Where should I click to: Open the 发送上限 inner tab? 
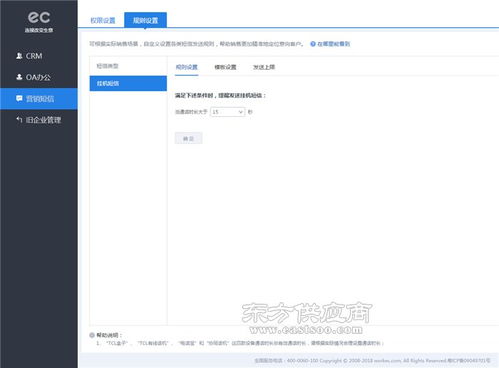pos(264,67)
